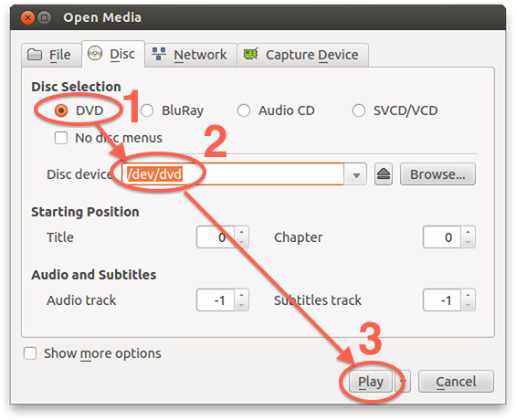
Task: Click the capture card icon
Action: [x=251, y=54]
